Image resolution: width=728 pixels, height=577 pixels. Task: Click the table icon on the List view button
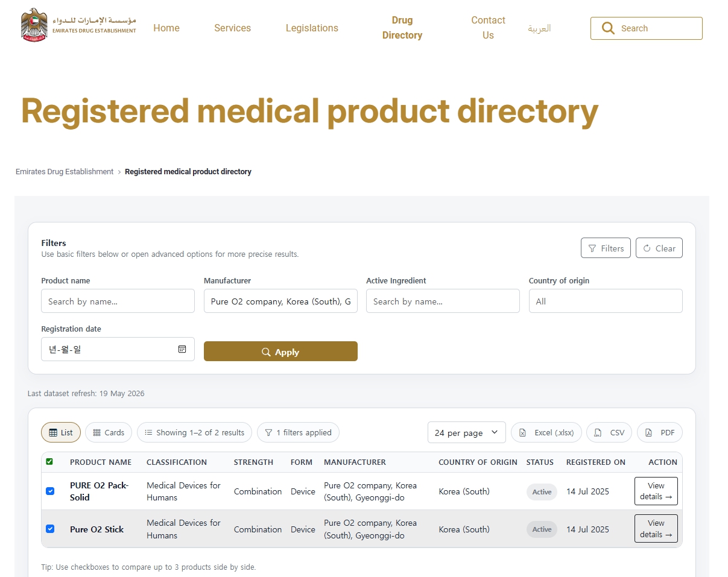click(x=53, y=432)
